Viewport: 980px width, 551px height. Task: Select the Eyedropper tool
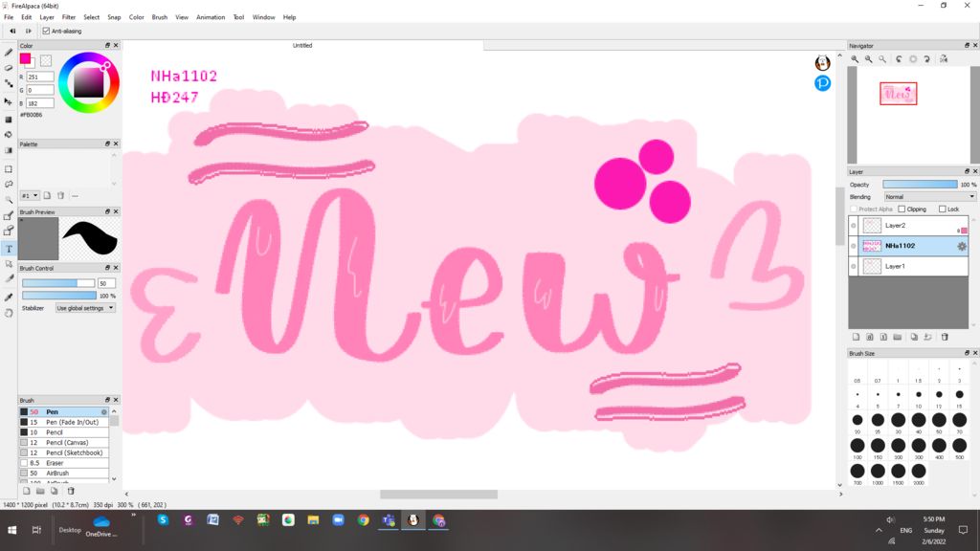pyautogui.click(x=9, y=298)
